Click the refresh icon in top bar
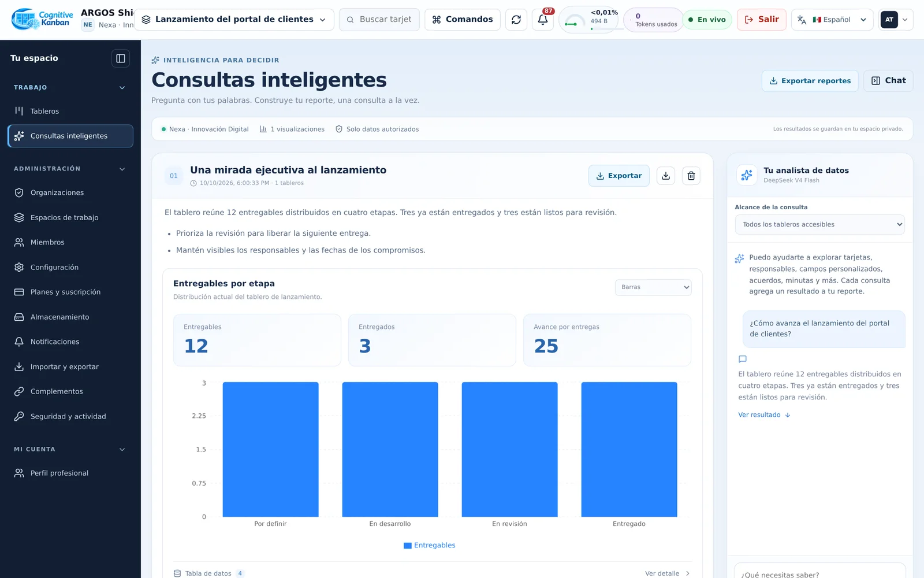924x578 pixels. [x=516, y=20]
